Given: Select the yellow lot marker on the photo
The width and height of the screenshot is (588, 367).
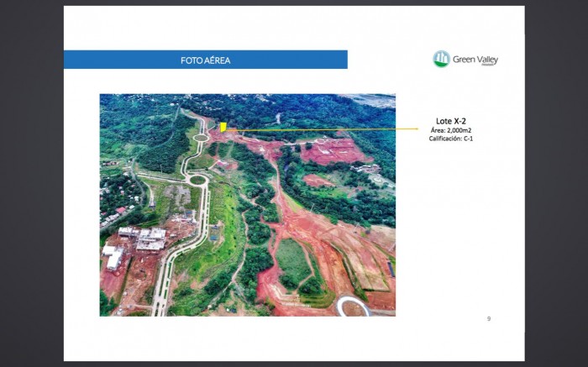Looking at the screenshot, I should (x=223, y=127).
